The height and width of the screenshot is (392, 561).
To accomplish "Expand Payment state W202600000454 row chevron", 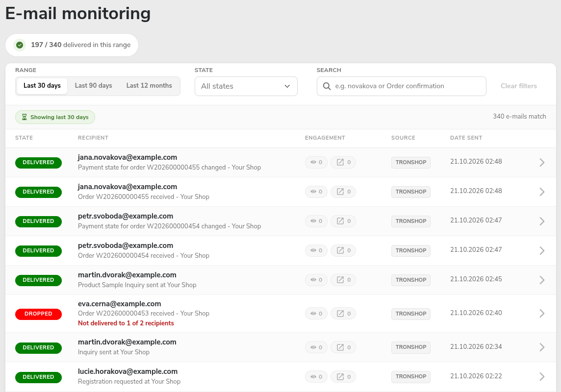I will [542, 221].
